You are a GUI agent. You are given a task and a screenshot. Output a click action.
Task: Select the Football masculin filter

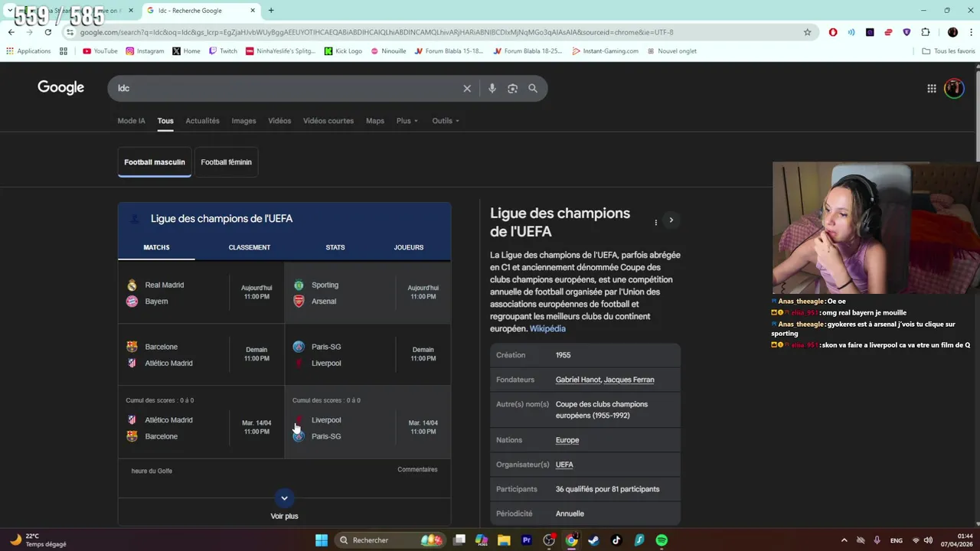[x=155, y=162]
